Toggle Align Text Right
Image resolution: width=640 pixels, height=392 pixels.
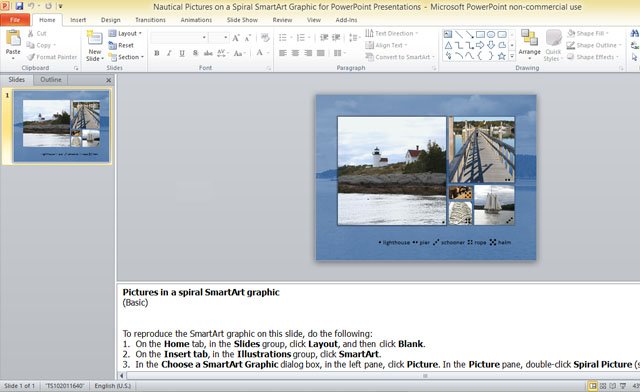tap(308, 53)
